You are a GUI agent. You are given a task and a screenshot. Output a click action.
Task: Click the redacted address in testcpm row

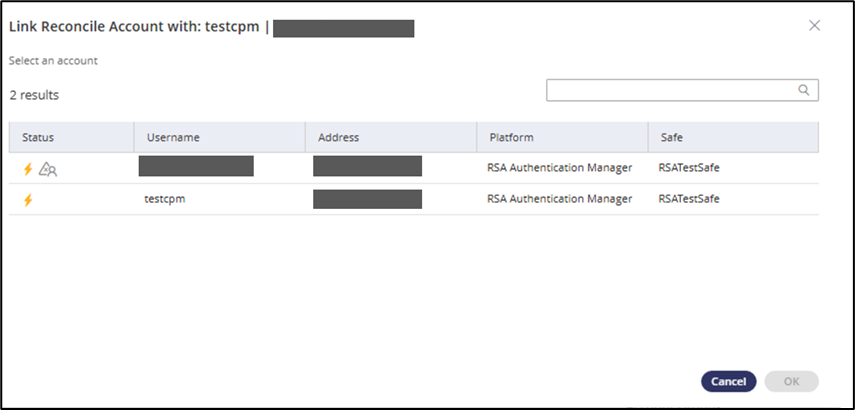coord(367,199)
